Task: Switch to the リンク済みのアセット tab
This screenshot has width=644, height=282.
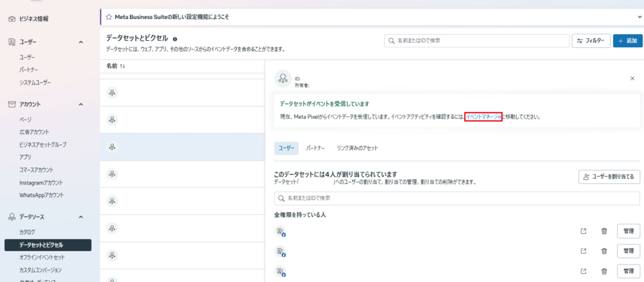Action: pyautogui.click(x=357, y=148)
